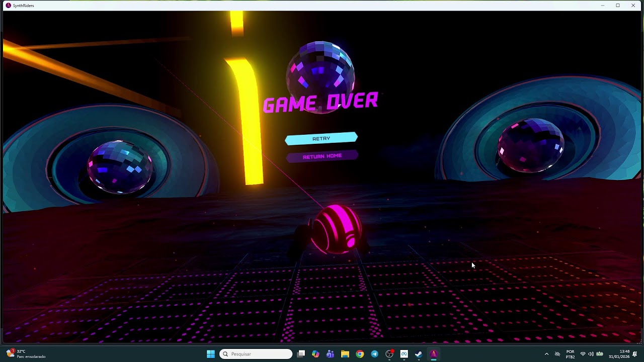Maximize the SynthRiders window
Image resolution: width=644 pixels, height=362 pixels.
pos(618,5)
